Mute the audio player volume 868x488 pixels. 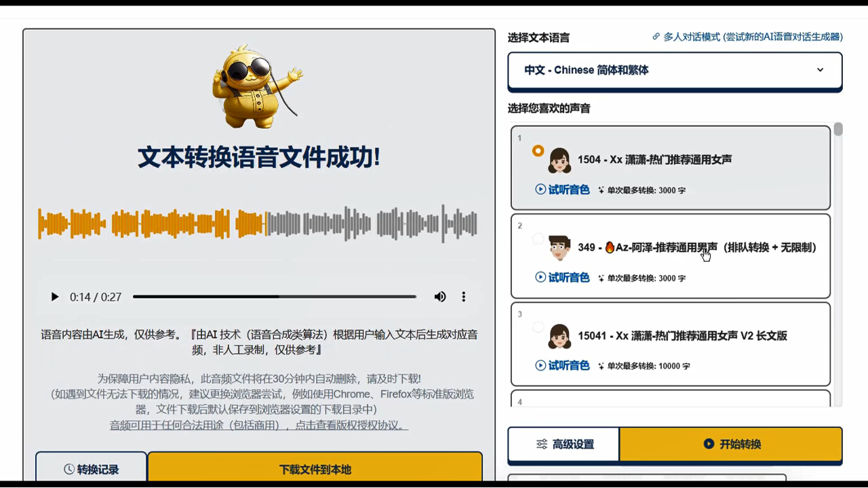tap(440, 297)
